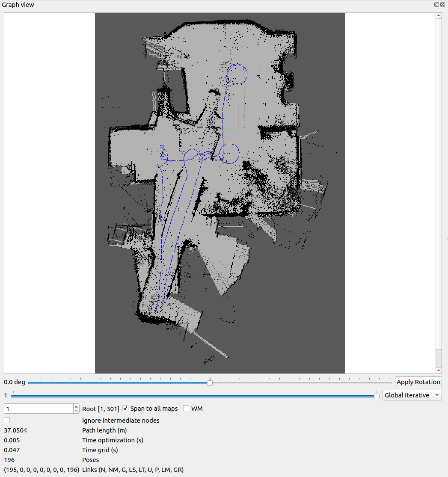Screen dimensions: 448x477
Task: Decrement the Root node spinbox value
Action: (76, 411)
